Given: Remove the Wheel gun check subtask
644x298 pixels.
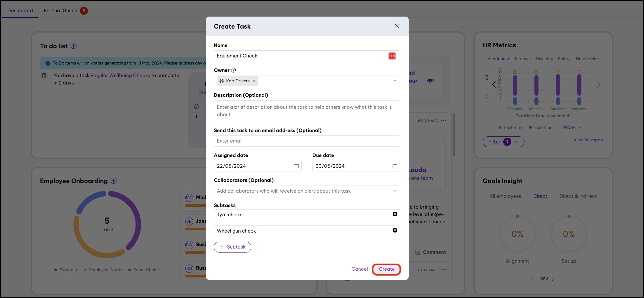Looking at the screenshot, I should coord(395,230).
